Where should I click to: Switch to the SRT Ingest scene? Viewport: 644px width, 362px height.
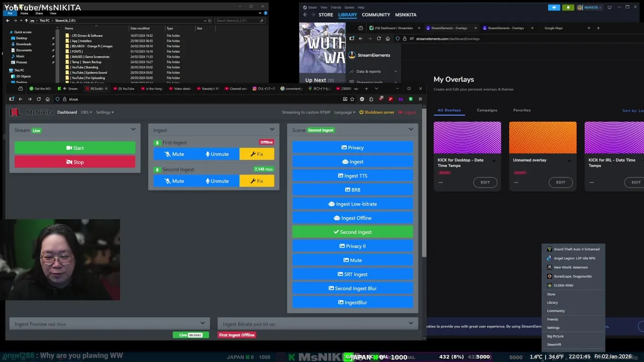coord(352,274)
